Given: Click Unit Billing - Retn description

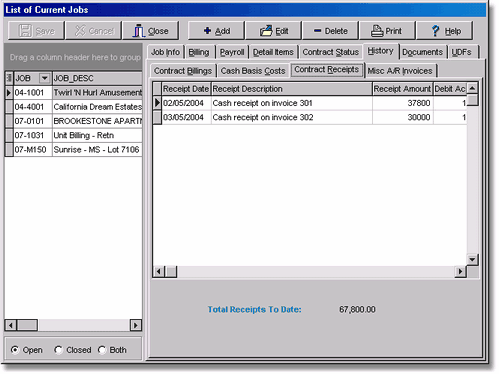Looking at the screenshot, I should [97, 135].
